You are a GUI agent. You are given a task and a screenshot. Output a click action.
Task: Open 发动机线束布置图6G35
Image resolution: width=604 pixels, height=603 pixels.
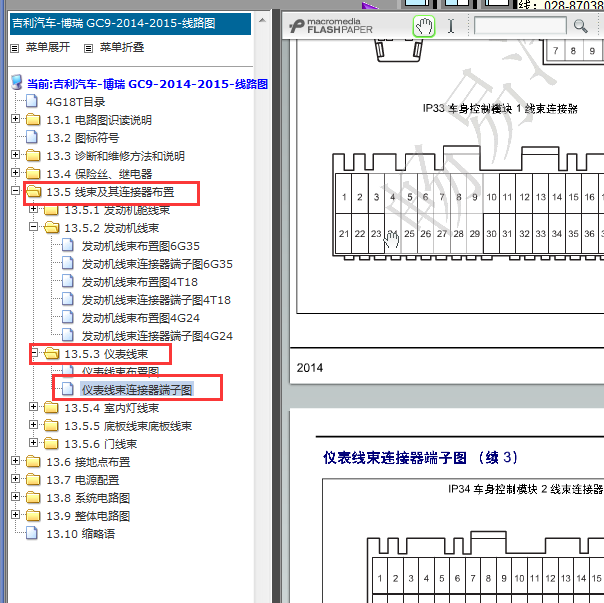(141, 246)
